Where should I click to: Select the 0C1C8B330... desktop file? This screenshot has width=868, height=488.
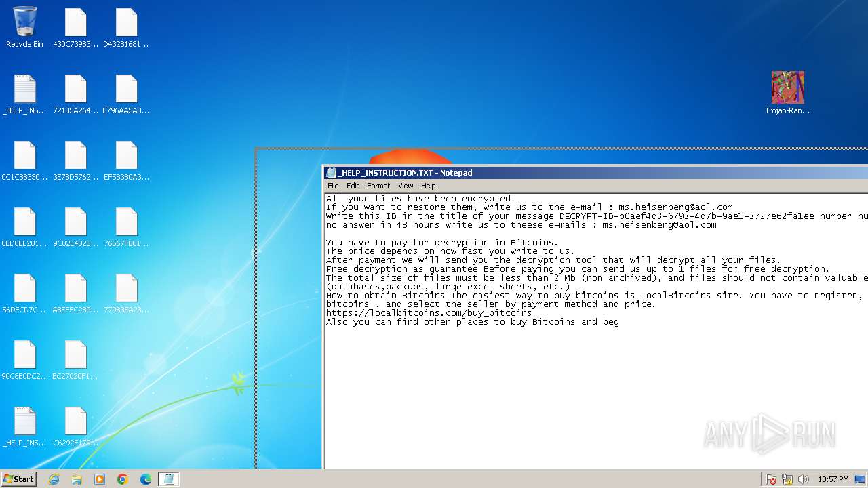point(24,160)
